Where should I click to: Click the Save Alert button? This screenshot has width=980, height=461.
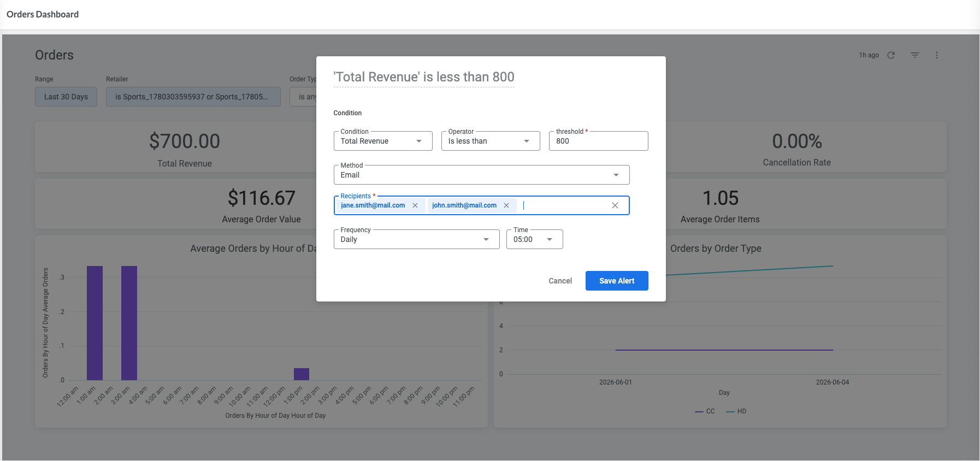pos(617,281)
